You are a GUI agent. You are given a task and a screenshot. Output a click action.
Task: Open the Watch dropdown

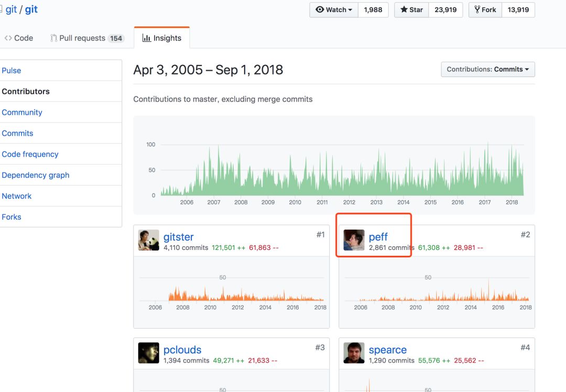334,10
